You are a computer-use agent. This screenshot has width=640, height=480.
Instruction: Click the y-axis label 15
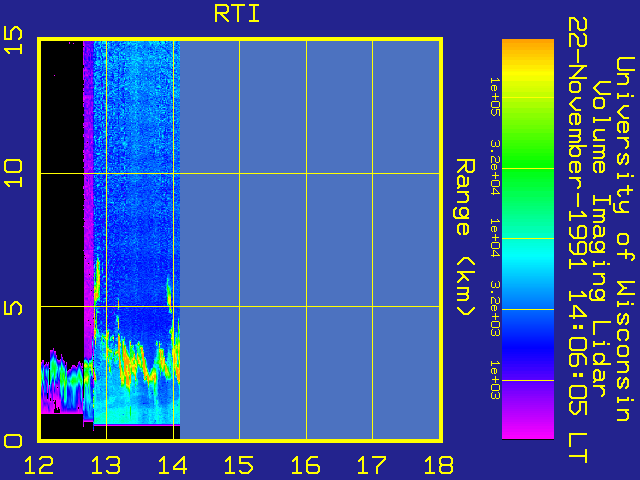pyautogui.click(x=13, y=40)
